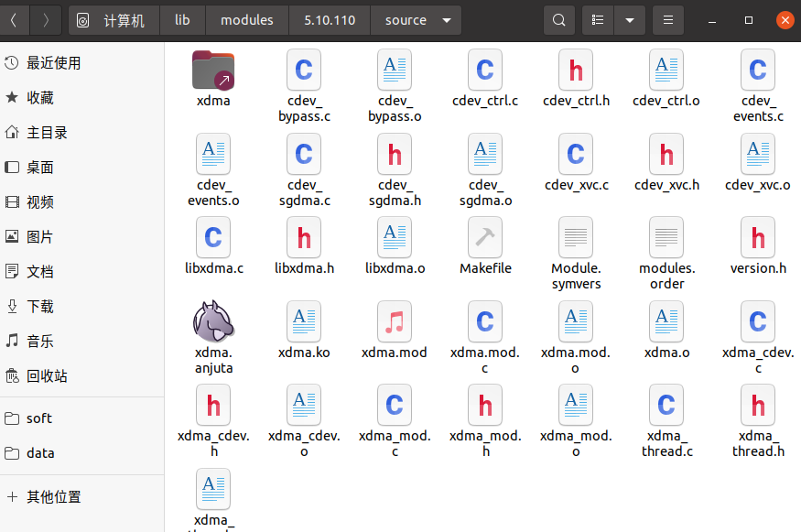Select the cdev_bypass.o file icon
801x532 pixels.
(395, 70)
